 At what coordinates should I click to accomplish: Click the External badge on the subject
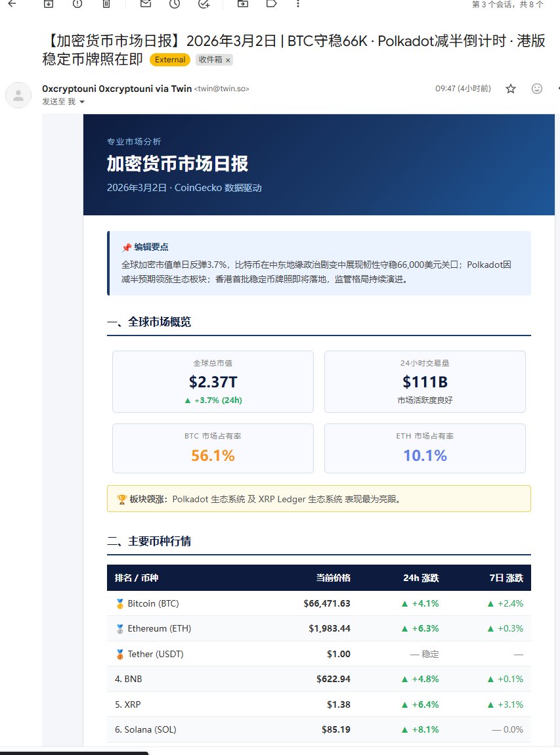pos(169,59)
